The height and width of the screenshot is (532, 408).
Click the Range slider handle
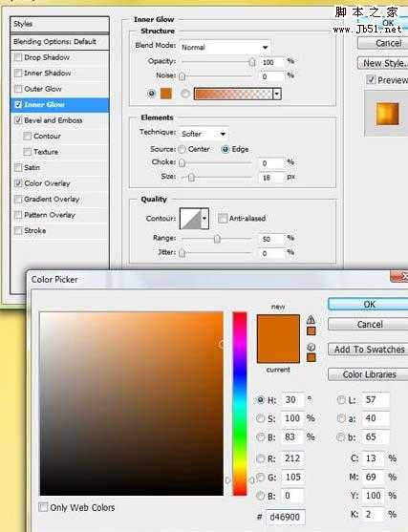[x=217, y=239]
